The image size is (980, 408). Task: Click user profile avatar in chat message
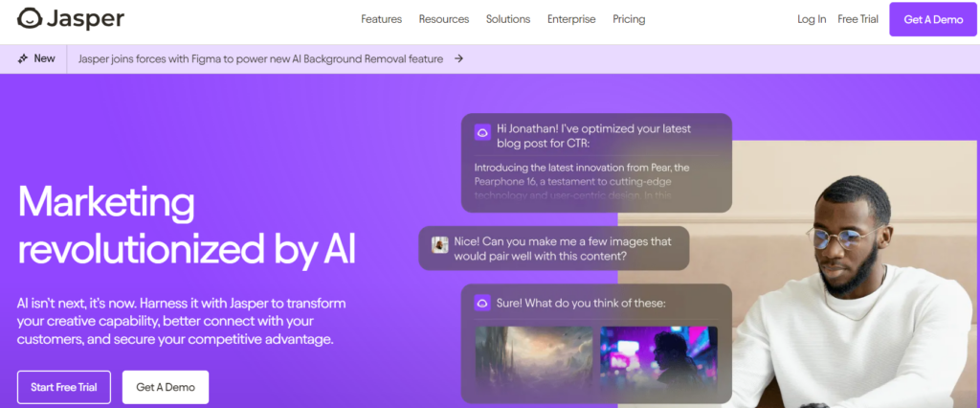440,245
